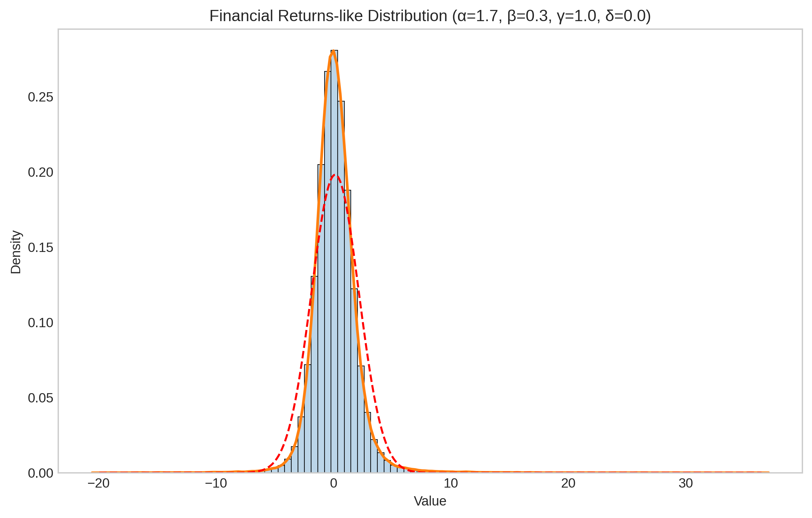Image resolution: width=812 pixels, height=518 pixels.
Task: Click the y-axis tick label 0.00
Action: (40, 473)
